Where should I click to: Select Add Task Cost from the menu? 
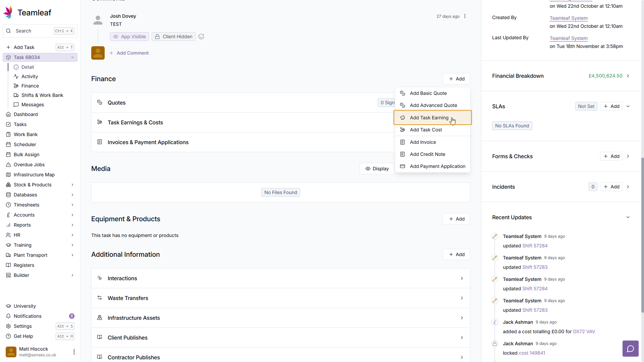coord(426,130)
